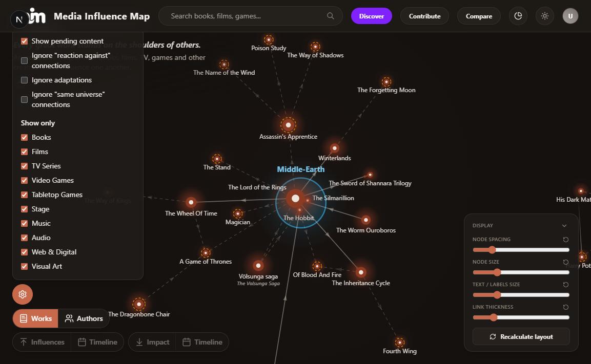591x364 pixels.
Task: Uncheck the Audio filter
Action: click(25, 238)
